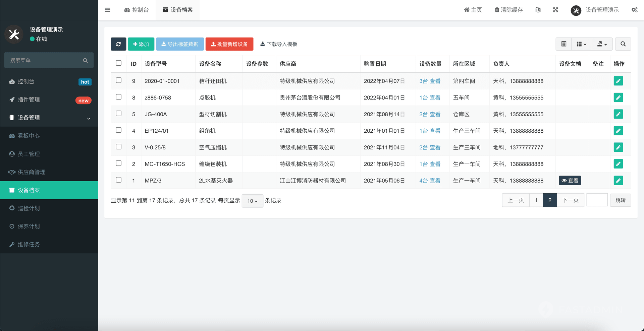This screenshot has height=331, width=644.
Task: Open the columns visibility dropdown
Action: point(582,44)
